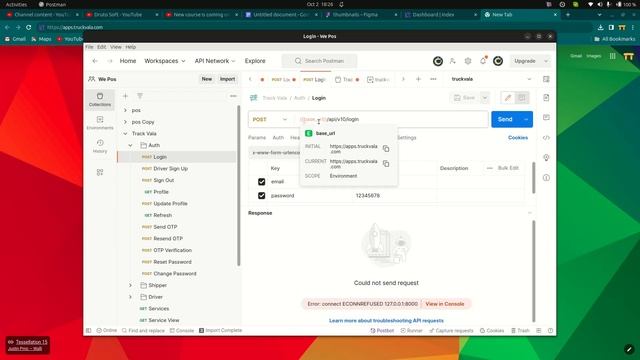Open the code snippet icon
Screen dimensions: 640x360
tap(546, 138)
